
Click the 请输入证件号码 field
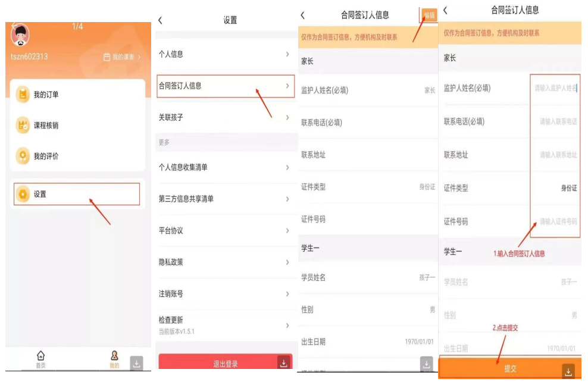(x=558, y=221)
